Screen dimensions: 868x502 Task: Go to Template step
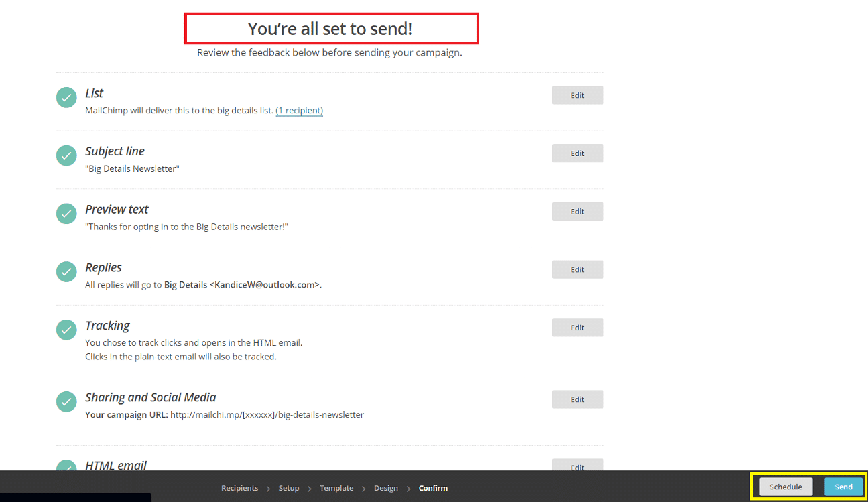[336, 488]
